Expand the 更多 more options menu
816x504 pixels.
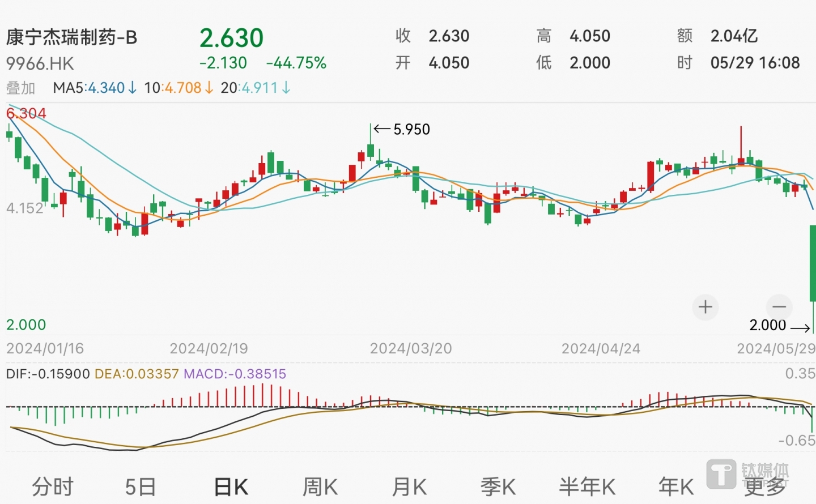coord(764,486)
